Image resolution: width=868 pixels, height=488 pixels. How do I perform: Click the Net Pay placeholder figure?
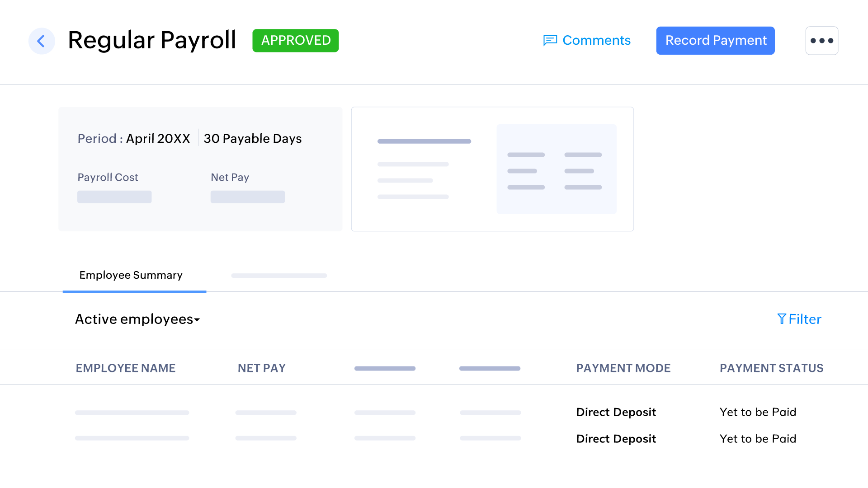click(x=248, y=197)
